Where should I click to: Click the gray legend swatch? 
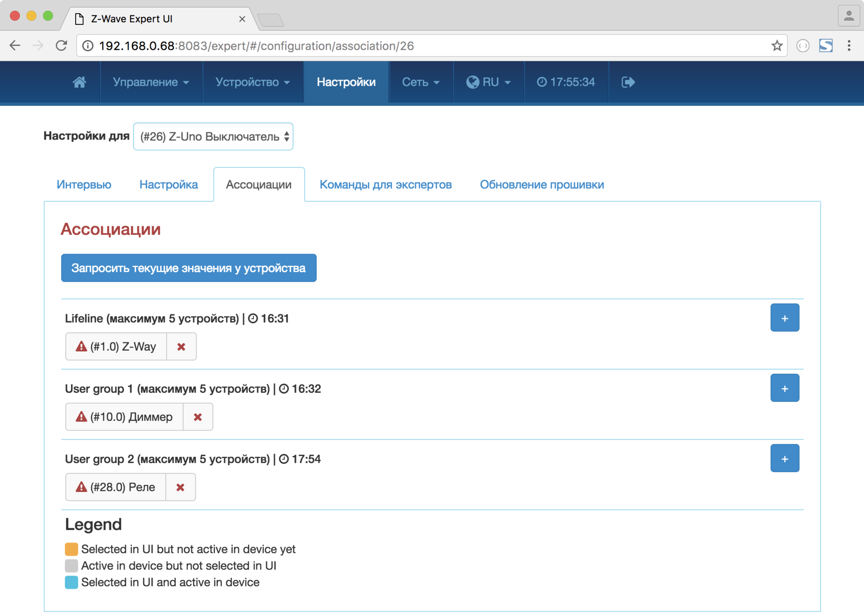[71, 566]
